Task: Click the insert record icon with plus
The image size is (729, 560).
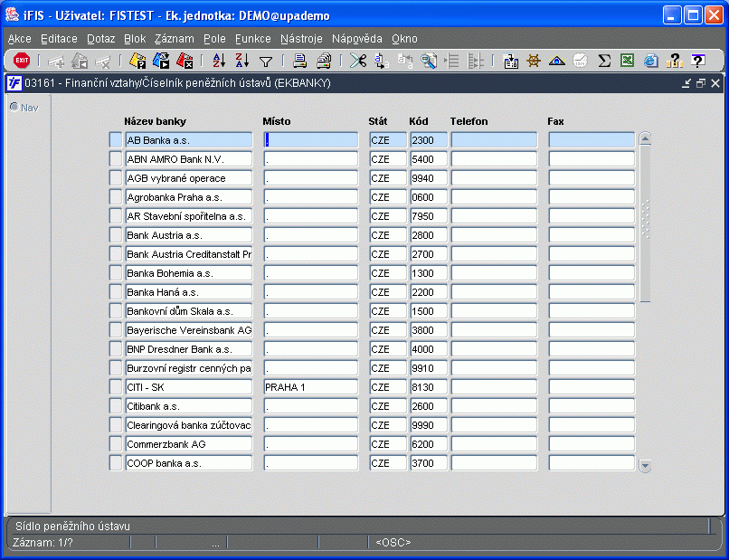Action: [56, 61]
